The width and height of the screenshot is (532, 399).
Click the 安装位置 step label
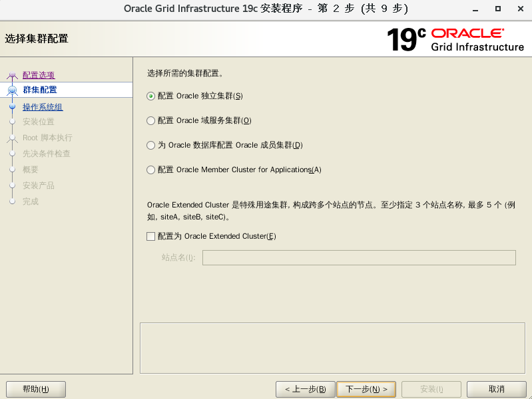(39, 122)
